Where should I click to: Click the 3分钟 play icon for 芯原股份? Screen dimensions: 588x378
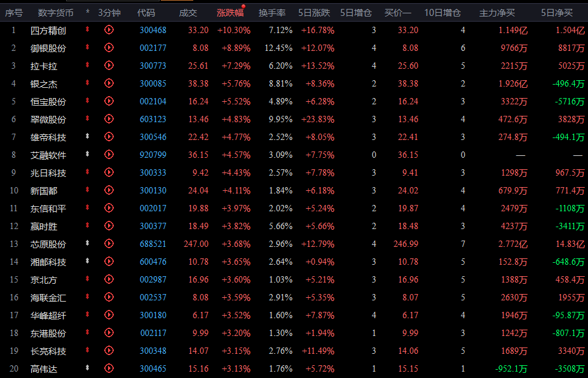[109, 244]
